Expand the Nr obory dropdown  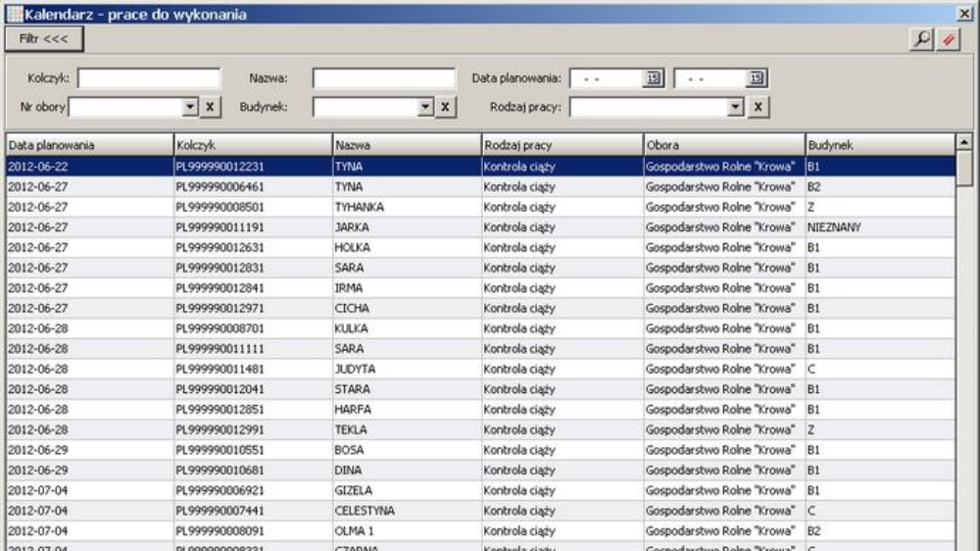pyautogui.click(x=190, y=107)
